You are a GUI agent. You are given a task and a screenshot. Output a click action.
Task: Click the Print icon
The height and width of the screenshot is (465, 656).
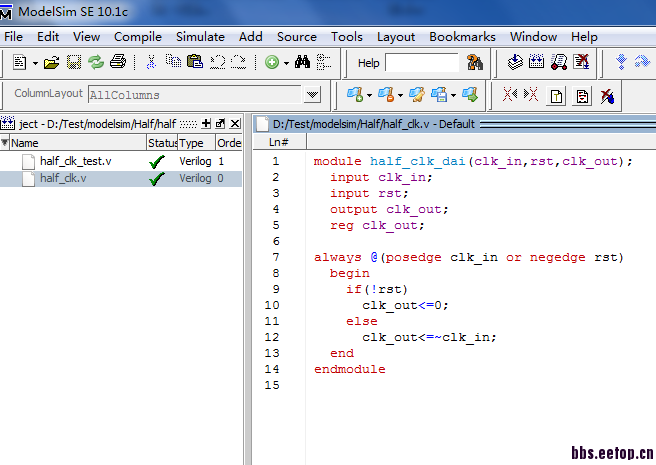point(118,62)
